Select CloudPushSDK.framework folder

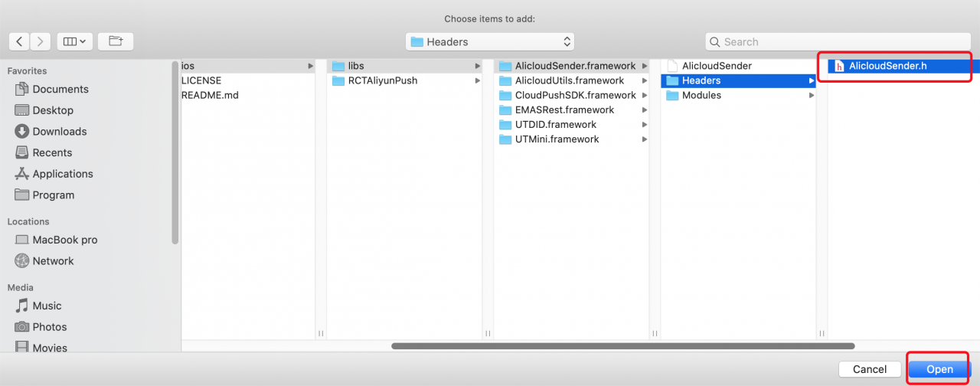point(572,95)
